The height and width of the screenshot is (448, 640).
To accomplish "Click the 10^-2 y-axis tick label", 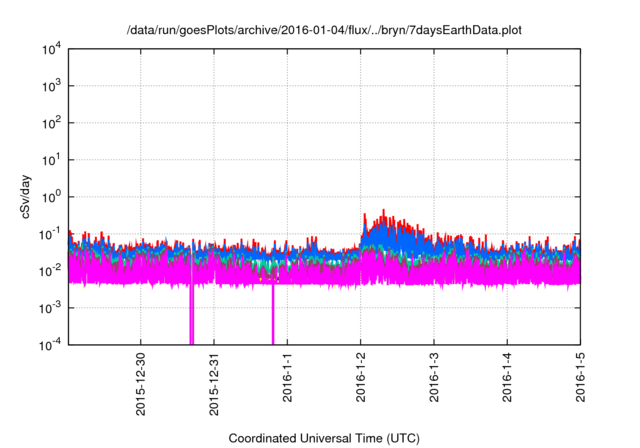I will 50,271.
